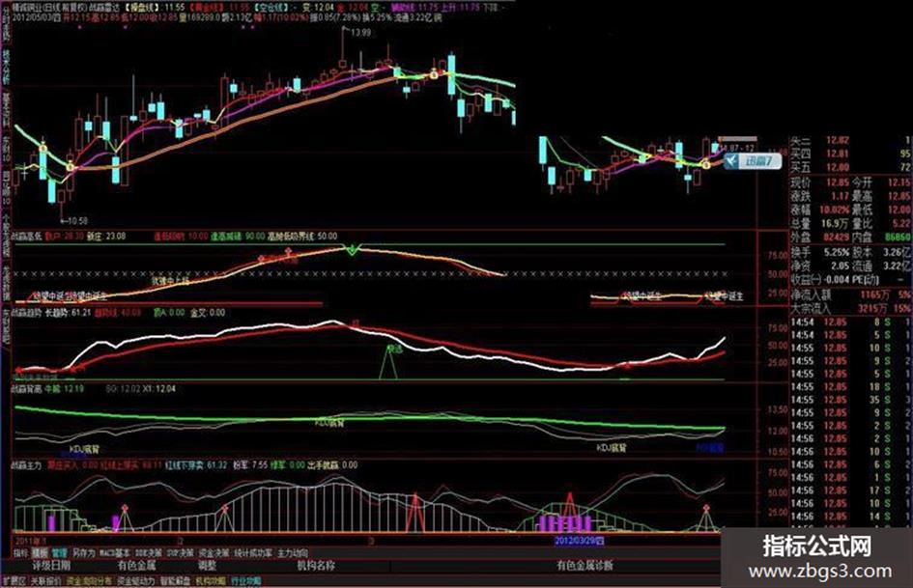The width and height of the screenshot is (913, 588).
Task: Open the 资金流向分布 bottom tab
Action: coord(89,581)
